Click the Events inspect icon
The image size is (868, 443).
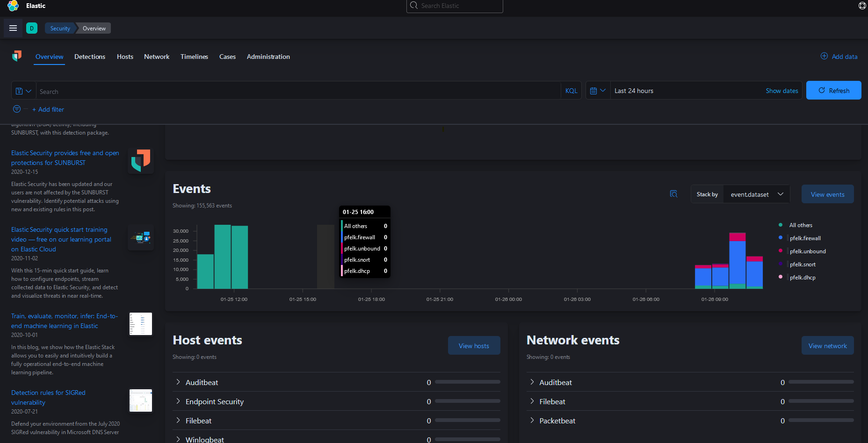[673, 194]
